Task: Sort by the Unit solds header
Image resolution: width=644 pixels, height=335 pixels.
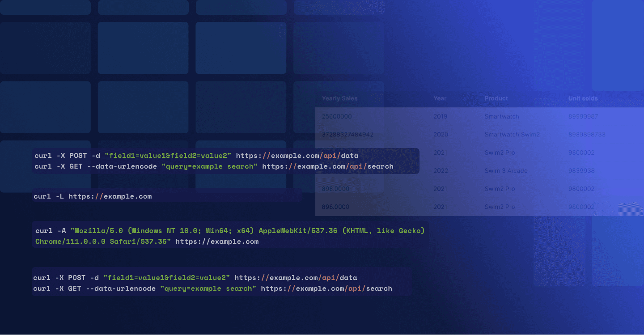Action: (x=583, y=98)
